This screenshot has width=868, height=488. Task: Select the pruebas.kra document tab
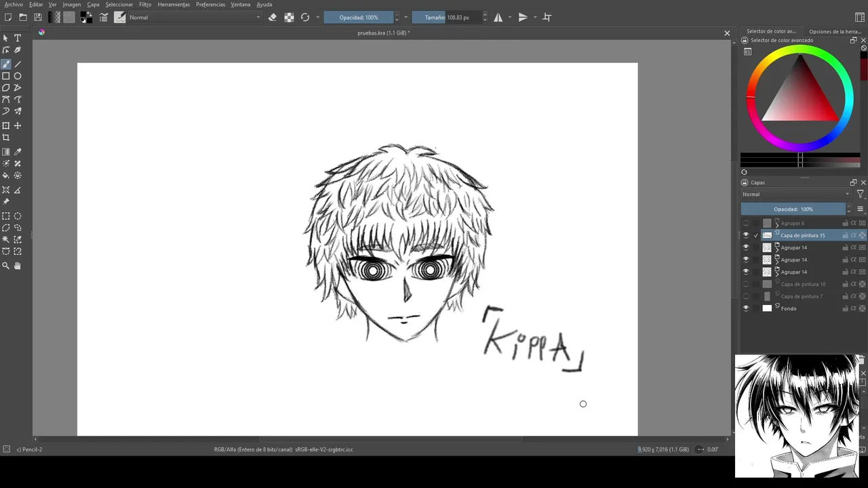383,33
